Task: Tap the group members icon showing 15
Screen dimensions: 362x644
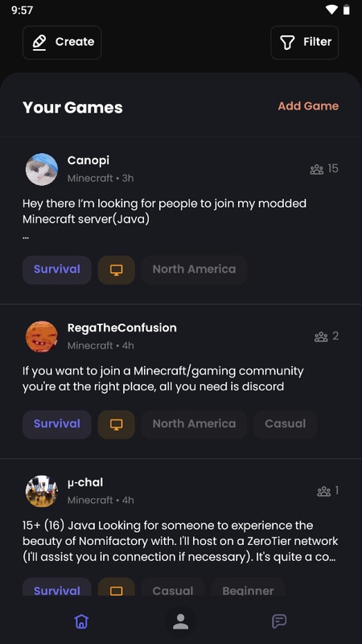Action: [316, 169]
